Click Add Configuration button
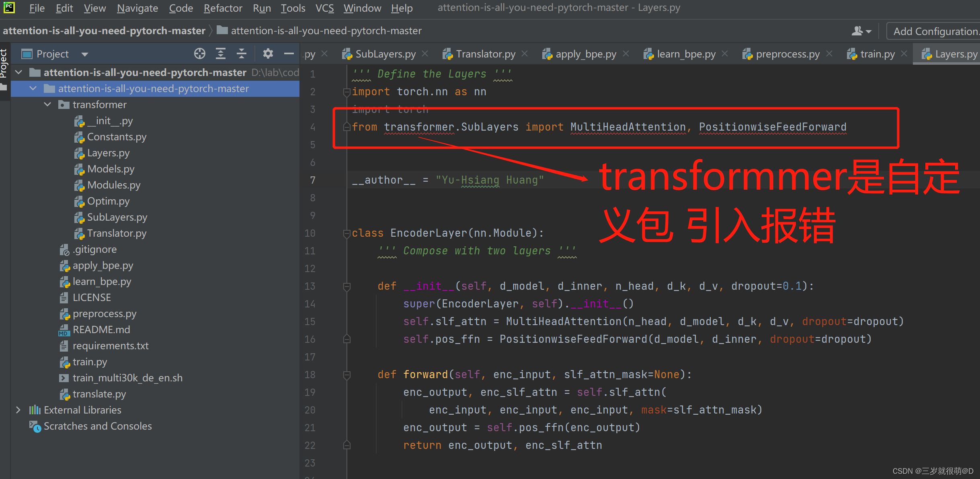Screen dimensions: 980x479 (933, 31)
